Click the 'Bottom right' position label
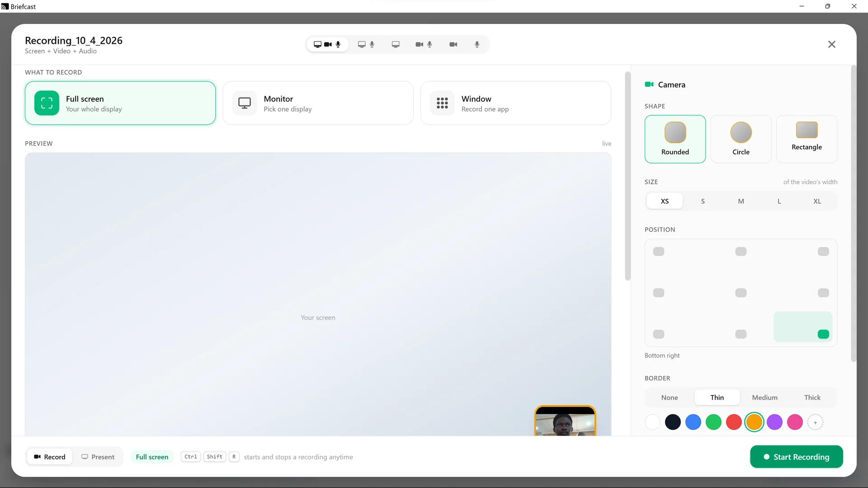 (x=662, y=356)
